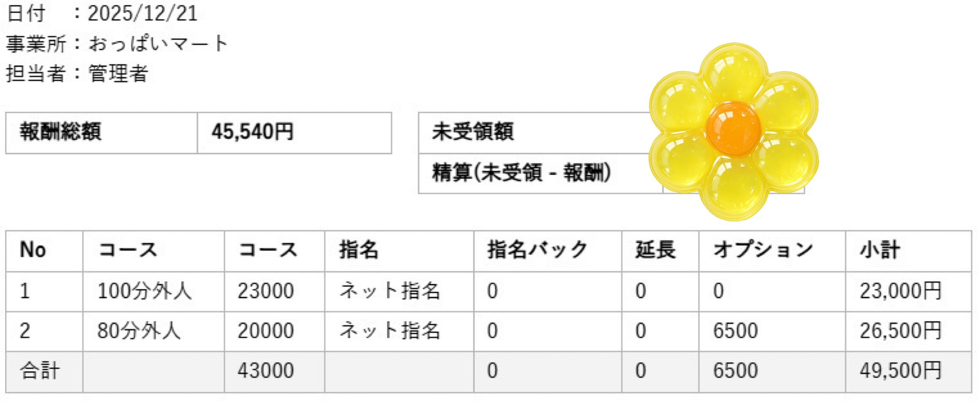Image resolution: width=980 pixels, height=401 pixels.
Task: Click the 延長 column header
Action: point(655,250)
